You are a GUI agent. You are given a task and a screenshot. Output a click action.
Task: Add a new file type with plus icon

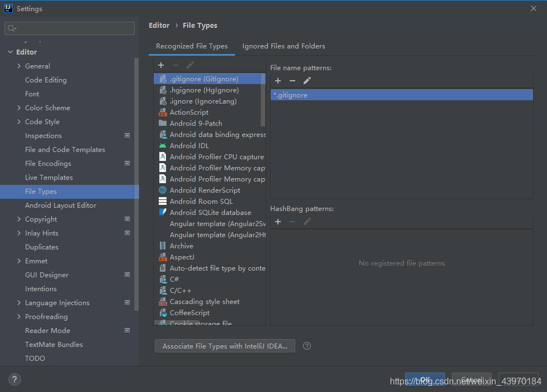(161, 65)
